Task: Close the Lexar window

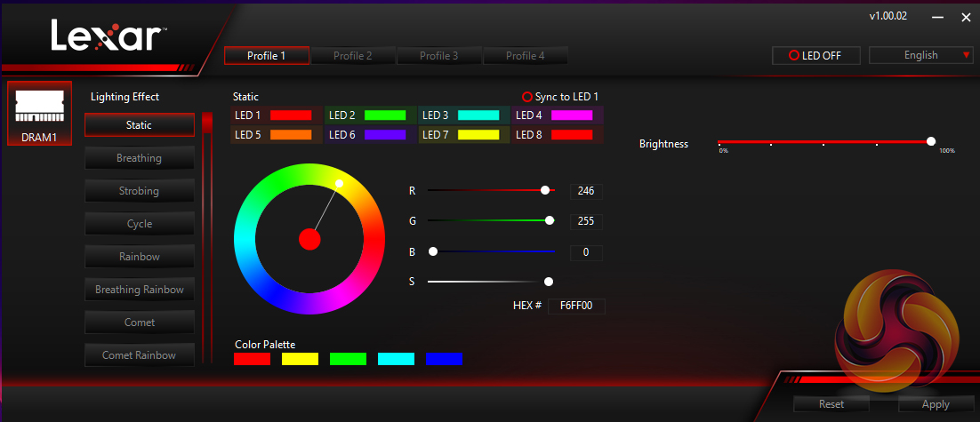Action: point(966,18)
